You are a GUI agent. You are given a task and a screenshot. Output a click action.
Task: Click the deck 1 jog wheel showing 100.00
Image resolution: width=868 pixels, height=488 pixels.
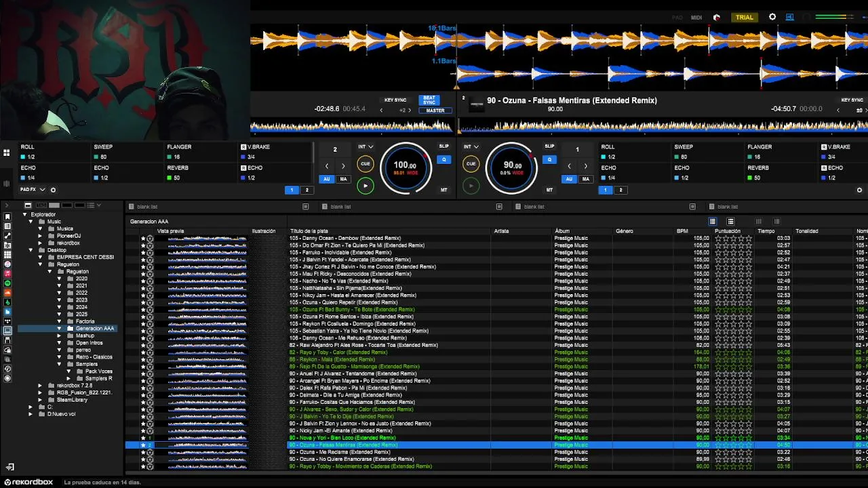pyautogui.click(x=405, y=168)
